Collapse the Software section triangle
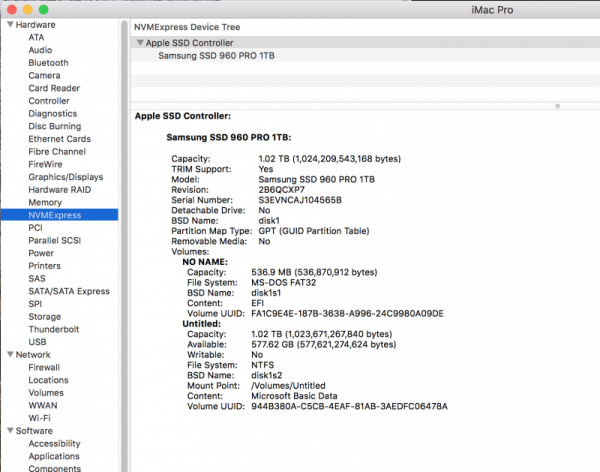Image resolution: width=600 pixels, height=472 pixels. pos(10,431)
